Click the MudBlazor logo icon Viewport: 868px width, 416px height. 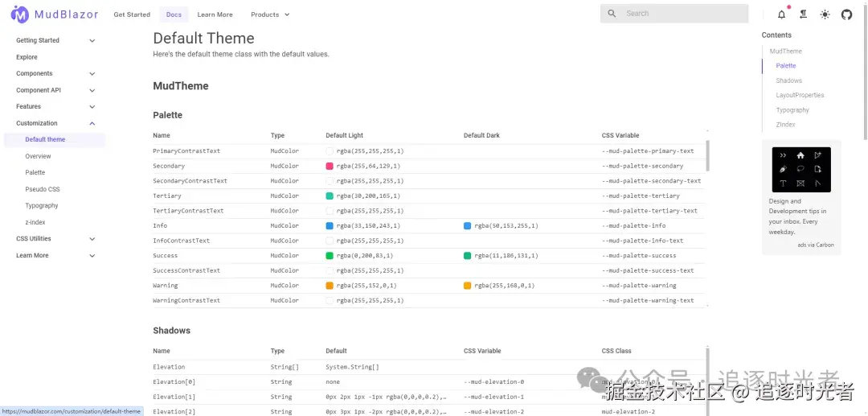pos(19,14)
